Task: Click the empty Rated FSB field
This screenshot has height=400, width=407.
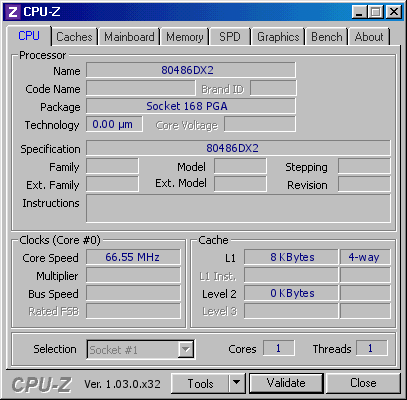Action: (133, 311)
